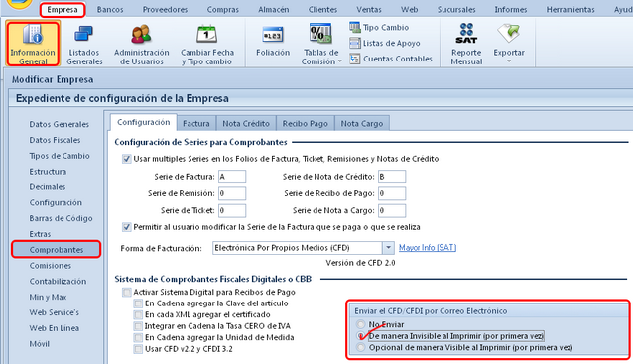
Task: Click the application orb button
Action: [19, 4]
